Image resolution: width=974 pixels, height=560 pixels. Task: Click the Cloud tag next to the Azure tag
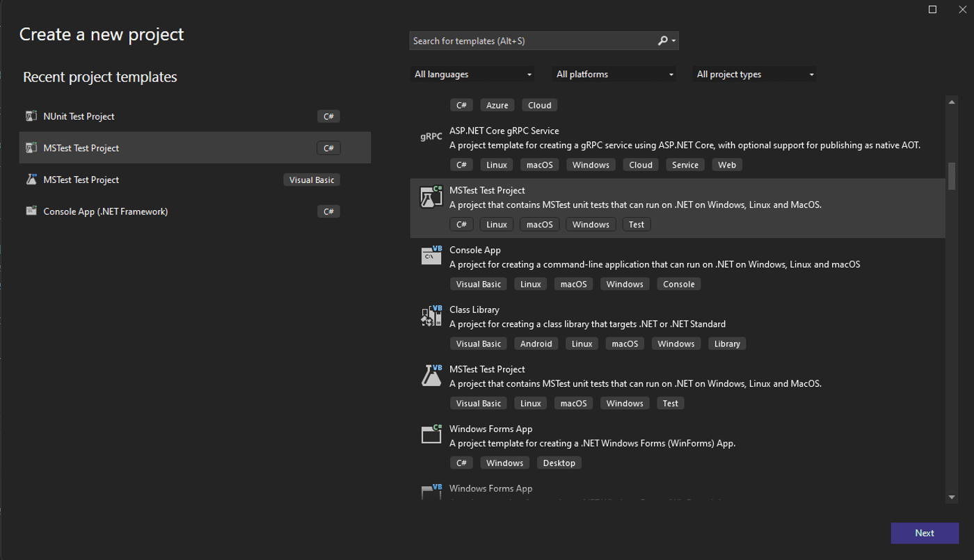pos(539,105)
